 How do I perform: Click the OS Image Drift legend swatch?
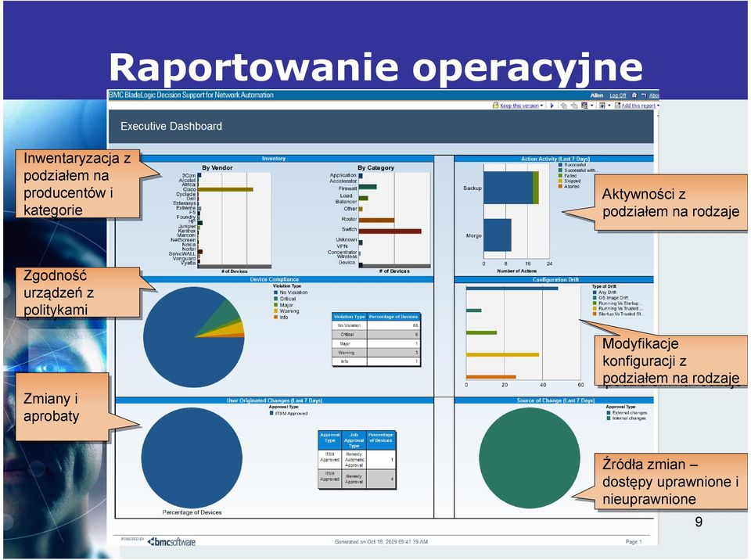click(595, 297)
